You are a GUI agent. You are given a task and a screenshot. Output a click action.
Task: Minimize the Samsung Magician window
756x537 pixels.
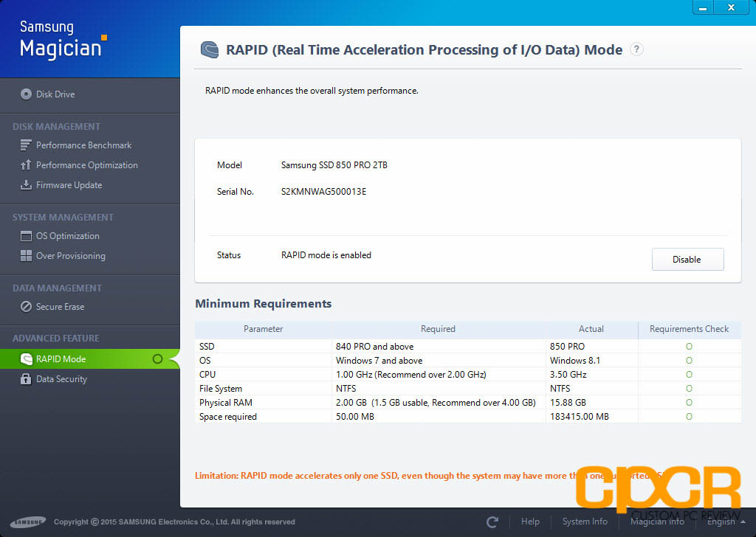(x=703, y=7)
